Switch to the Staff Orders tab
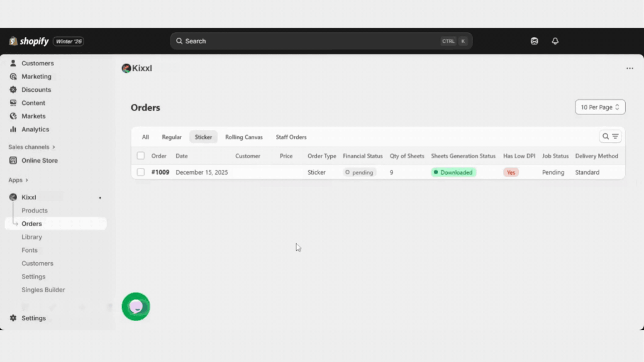644x362 pixels. 291,137
